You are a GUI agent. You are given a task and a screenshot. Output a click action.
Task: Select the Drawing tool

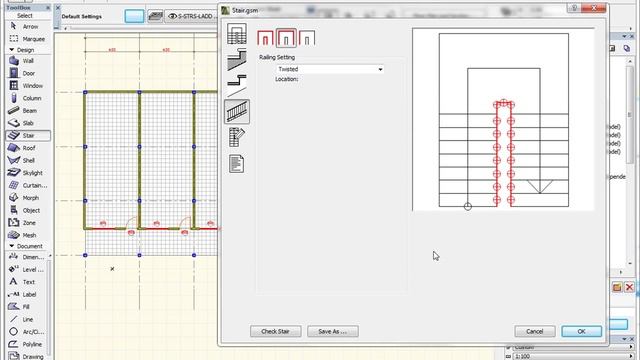click(27, 356)
